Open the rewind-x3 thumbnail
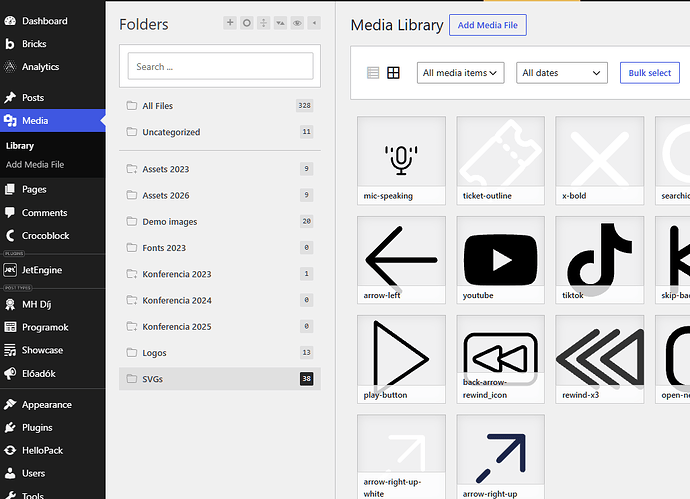 [x=600, y=359]
